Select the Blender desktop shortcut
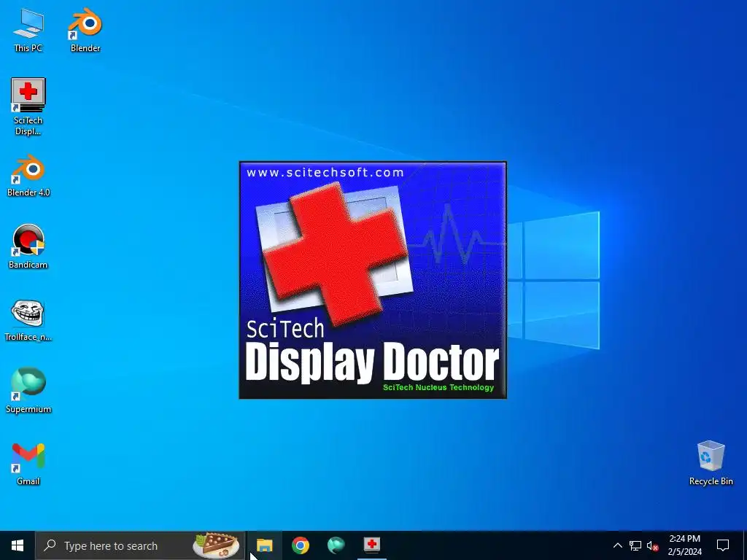The image size is (747, 560). click(x=85, y=31)
